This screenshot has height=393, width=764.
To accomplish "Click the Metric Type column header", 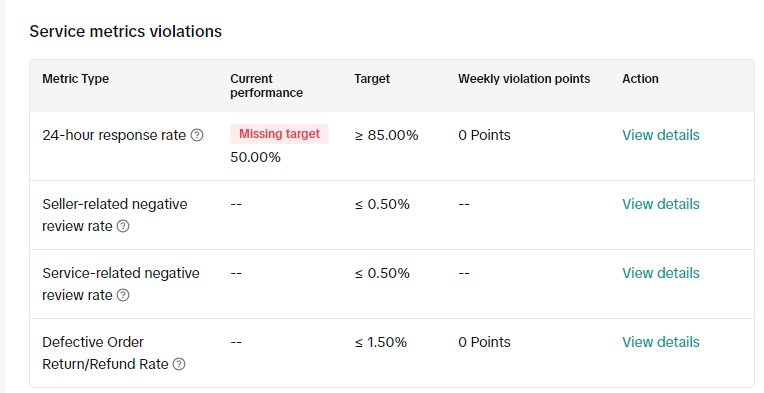I will click(76, 79).
